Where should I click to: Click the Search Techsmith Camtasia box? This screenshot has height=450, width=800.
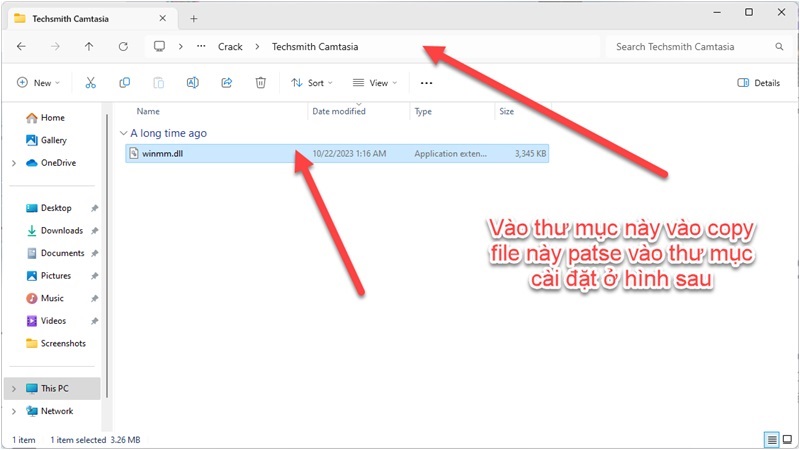tap(697, 46)
